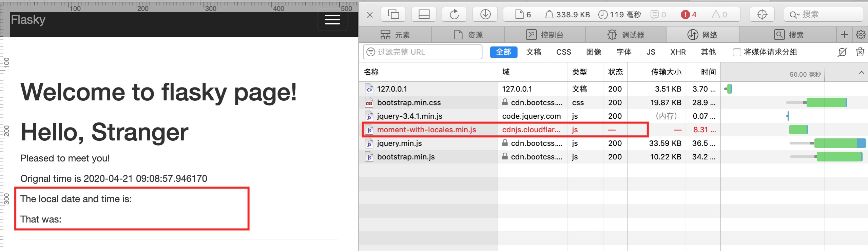Screen dimensions: 868x251
Task: Click the dock inspector layout icon
Action: (x=424, y=14)
